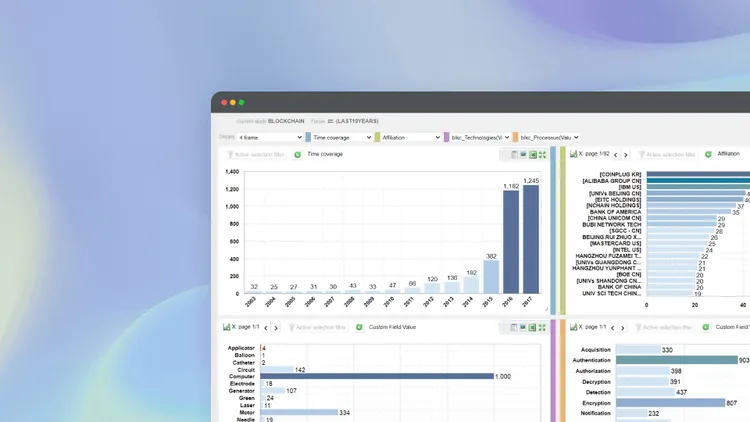Click purple swatch beside blkc_Technologies dropdown

(446, 137)
